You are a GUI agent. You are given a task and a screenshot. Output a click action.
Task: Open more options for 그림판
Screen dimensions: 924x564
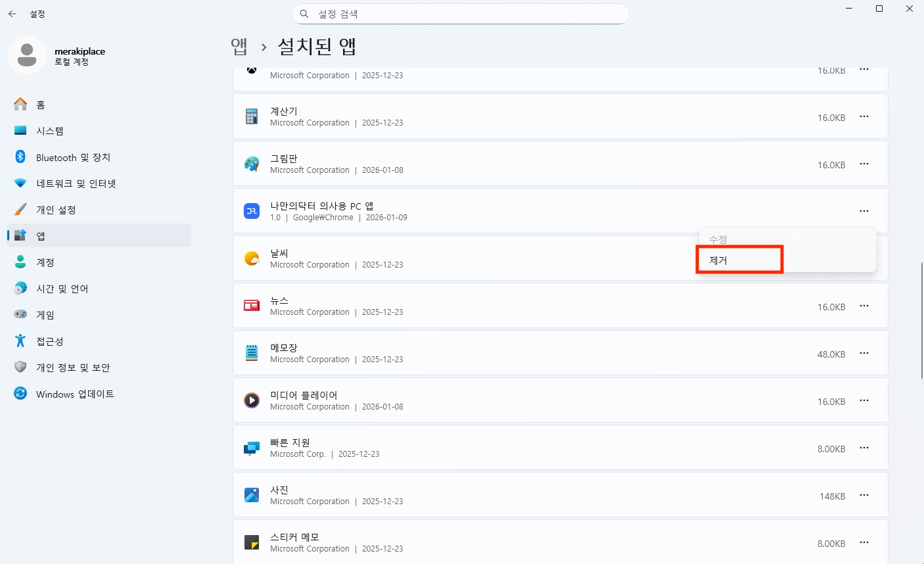[864, 164]
